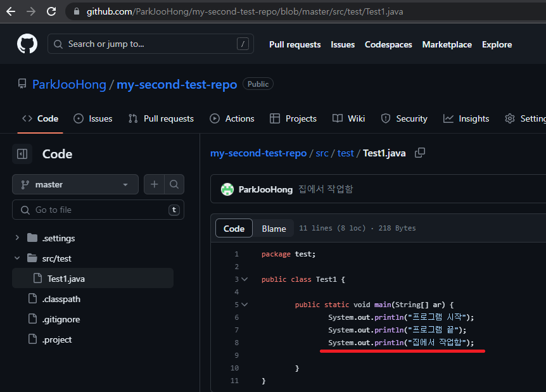Open Codespaces from the header
This screenshot has width=546, height=392.
(x=388, y=44)
